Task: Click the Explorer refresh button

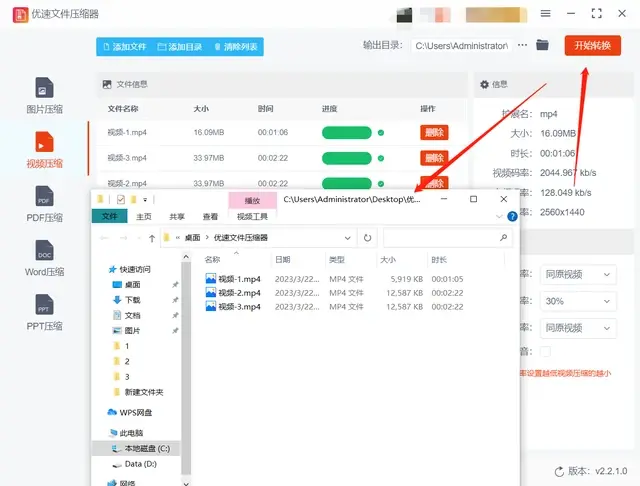Action: point(367,238)
